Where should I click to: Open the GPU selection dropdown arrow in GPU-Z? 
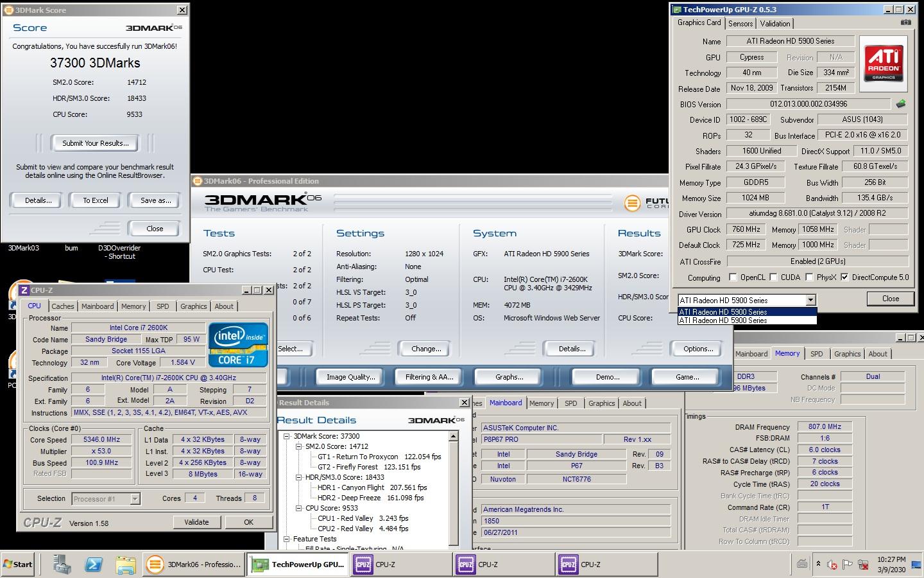point(811,300)
